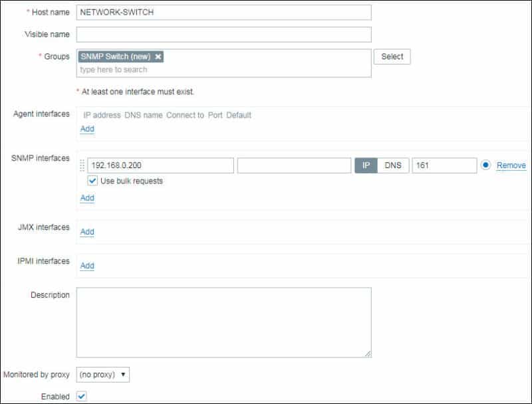Click the empty Visible name field

coord(223,33)
